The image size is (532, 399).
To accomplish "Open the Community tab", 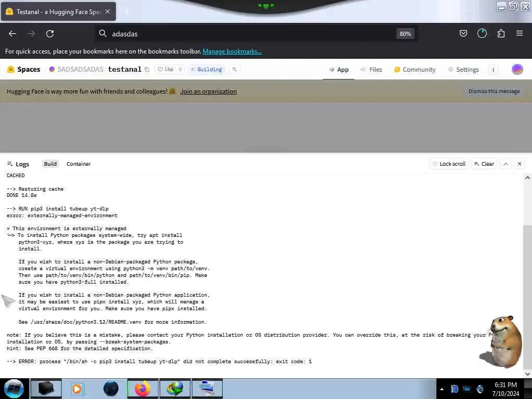I will 415,70.
